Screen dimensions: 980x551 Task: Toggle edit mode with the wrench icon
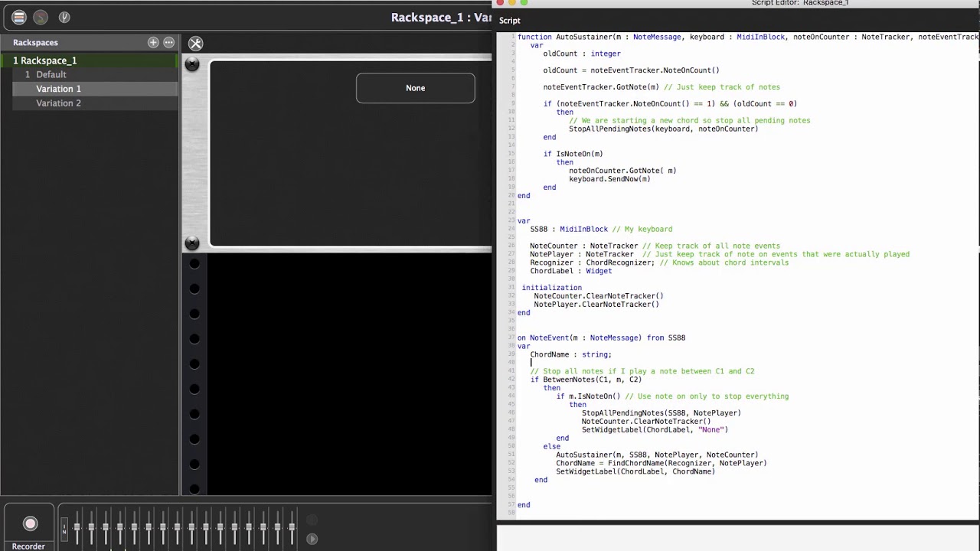195,44
